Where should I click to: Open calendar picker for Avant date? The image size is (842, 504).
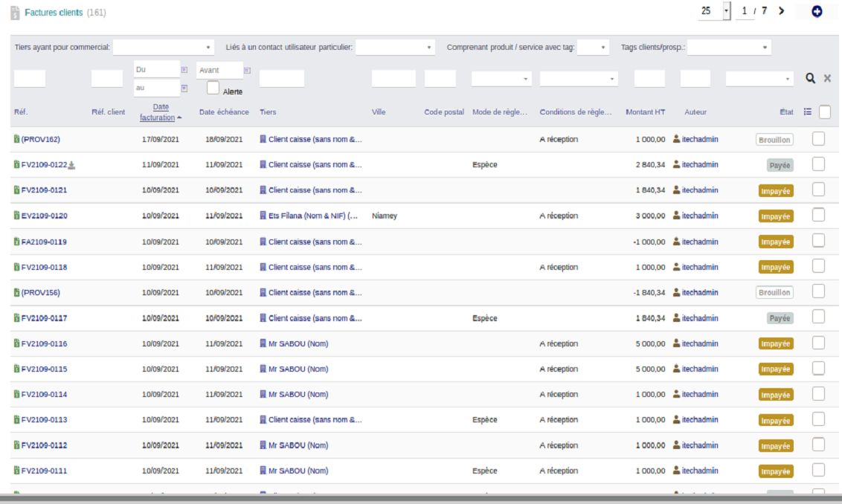click(247, 71)
